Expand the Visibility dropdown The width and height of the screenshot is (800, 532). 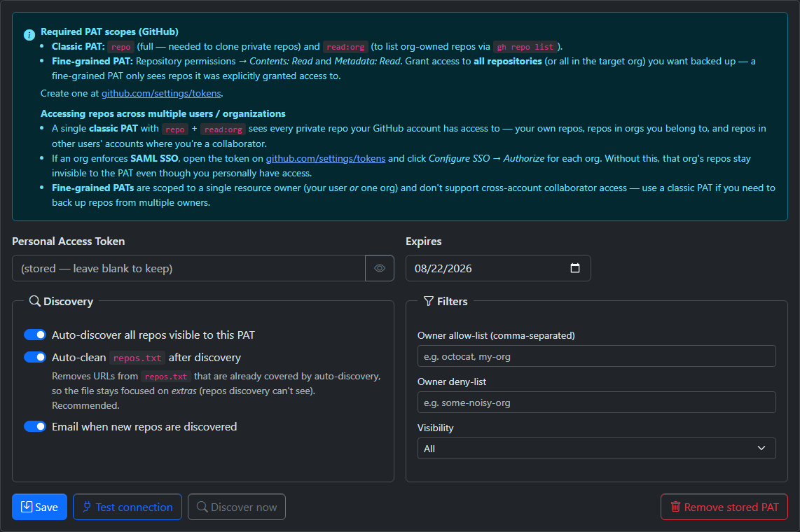[596, 448]
